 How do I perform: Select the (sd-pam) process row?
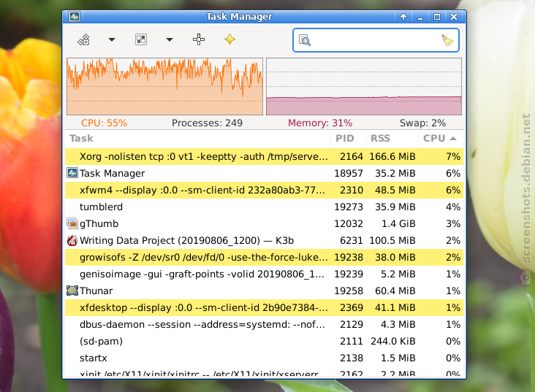click(264, 341)
